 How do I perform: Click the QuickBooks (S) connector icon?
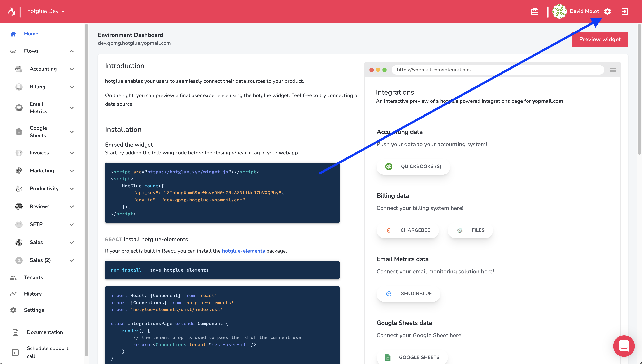coord(389,166)
